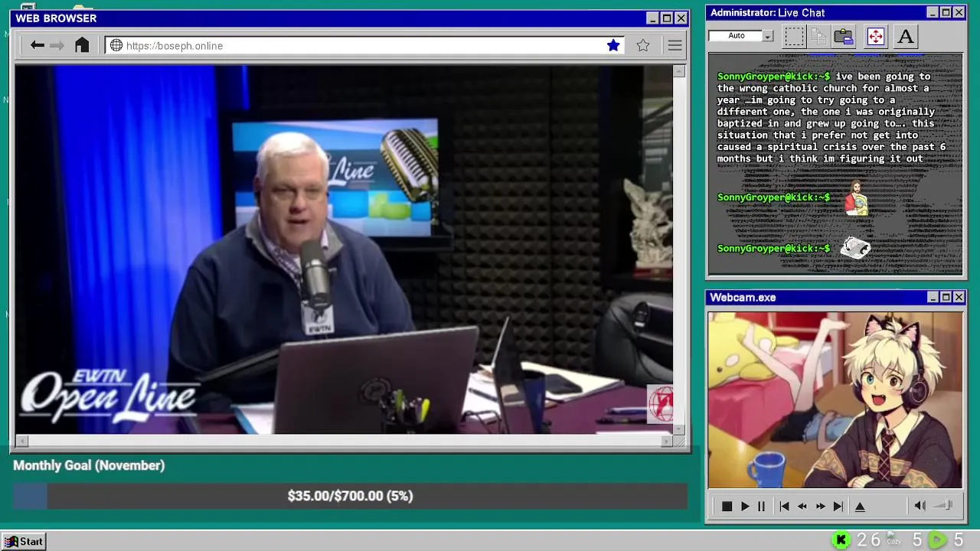This screenshot has width=980, height=551.
Task: Select the boseph.online address bar
Action: [365, 45]
